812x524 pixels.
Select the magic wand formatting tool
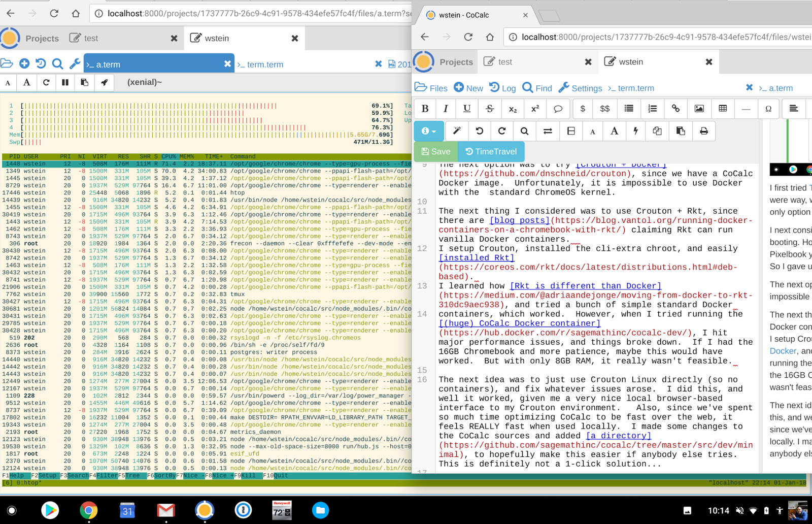456,131
